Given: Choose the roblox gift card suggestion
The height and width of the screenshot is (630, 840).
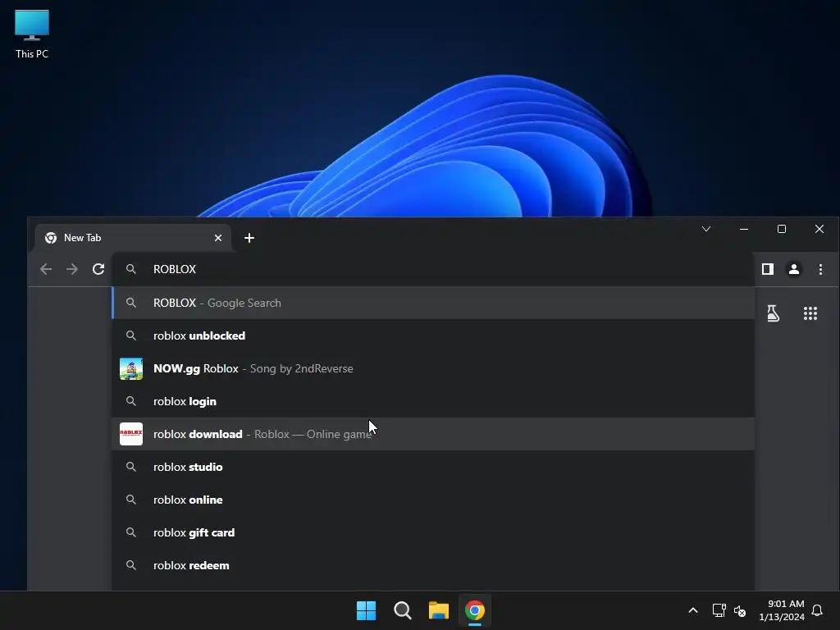Looking at the screenshot, I should point(433,532).
